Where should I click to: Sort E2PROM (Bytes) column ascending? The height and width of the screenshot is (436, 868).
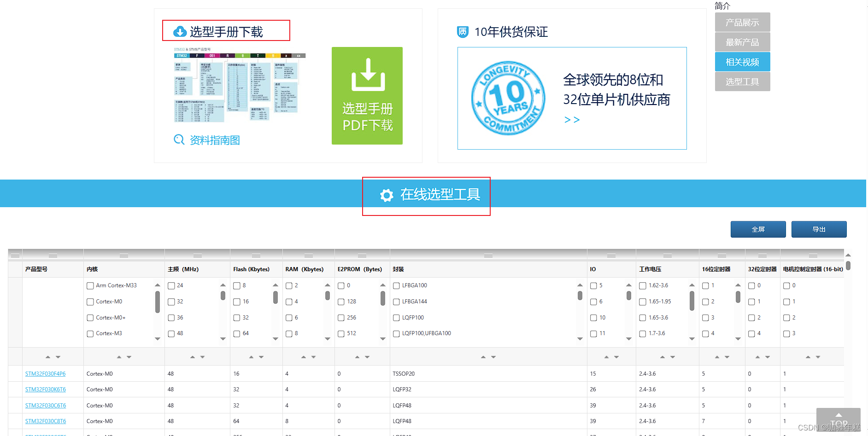pyautogui.click(x=357, y=357)
